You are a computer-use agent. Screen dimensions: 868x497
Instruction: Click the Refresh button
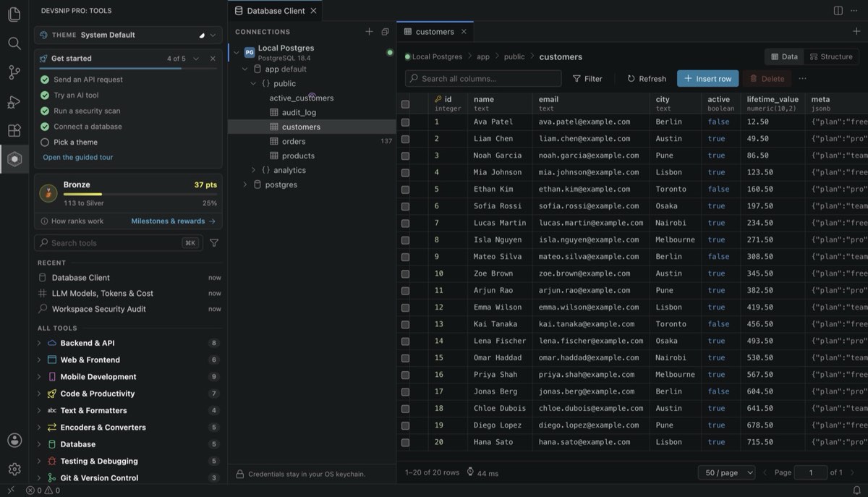(x=647, y=79)
